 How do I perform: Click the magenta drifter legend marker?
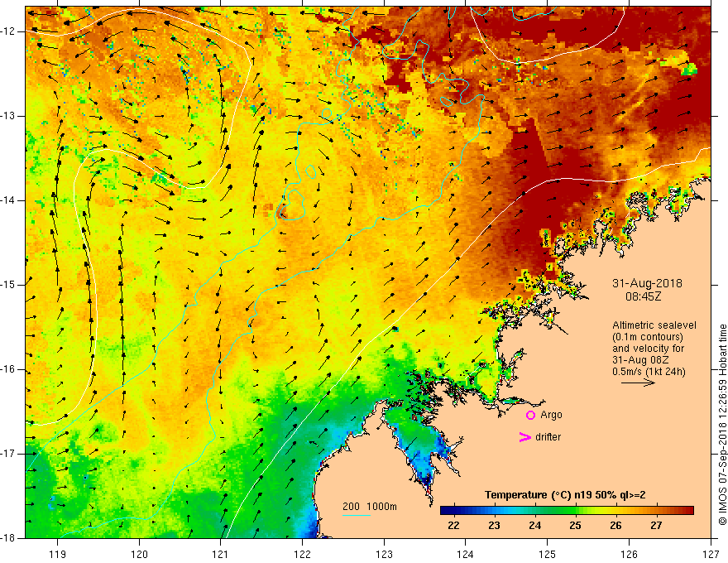point(524,436)
